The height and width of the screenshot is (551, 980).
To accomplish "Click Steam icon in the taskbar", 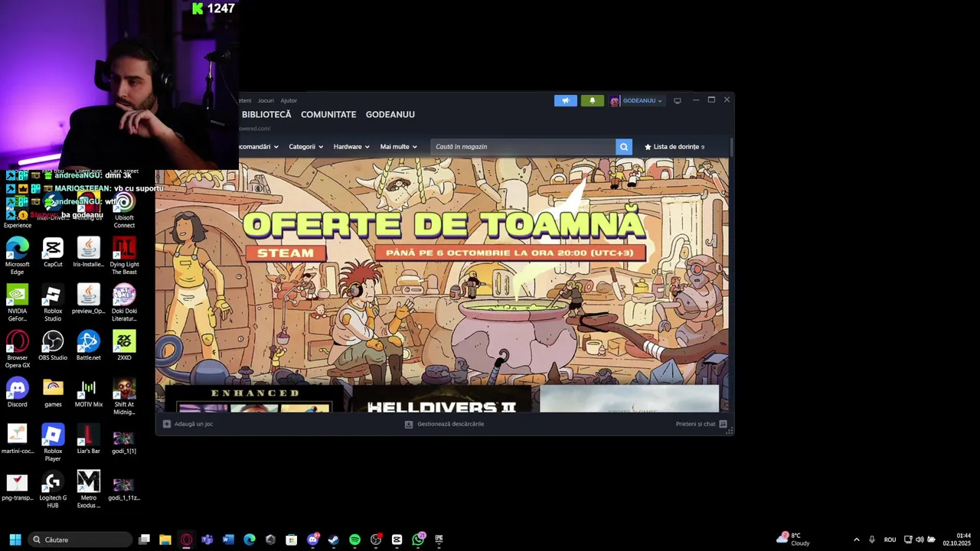I will (333, 540).
